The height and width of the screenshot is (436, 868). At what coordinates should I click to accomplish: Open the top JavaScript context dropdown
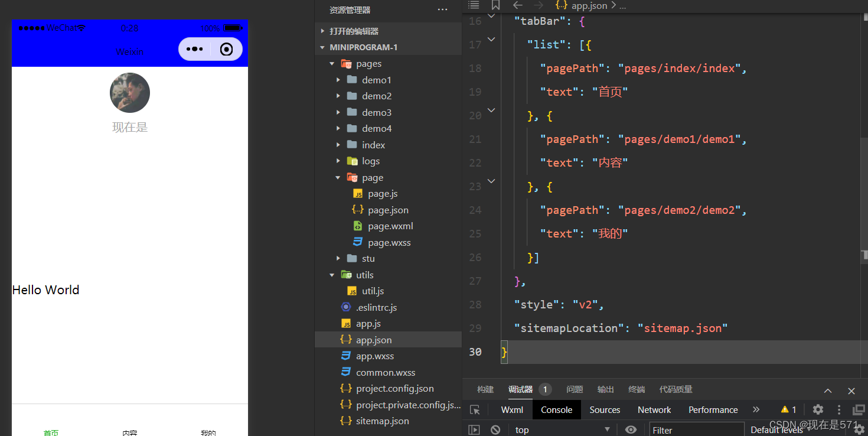click(562, 430)
